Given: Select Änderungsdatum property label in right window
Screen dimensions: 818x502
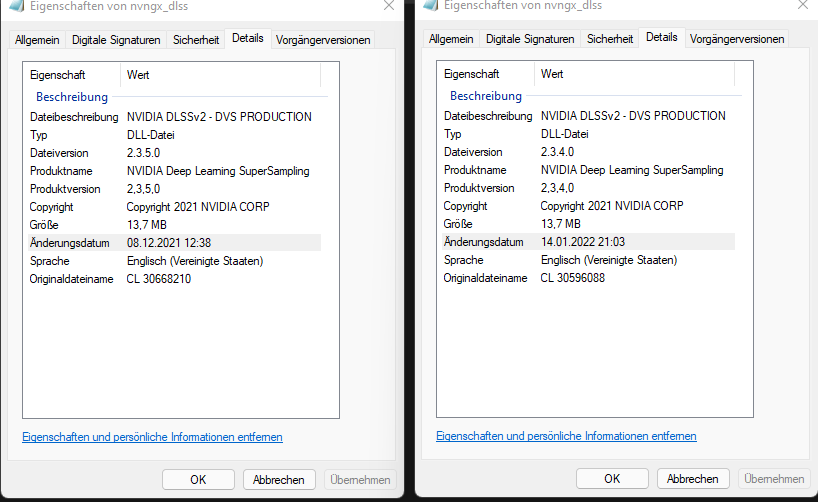Looking at the screenshot, I should pyautogui.click(x=483, y=242).
